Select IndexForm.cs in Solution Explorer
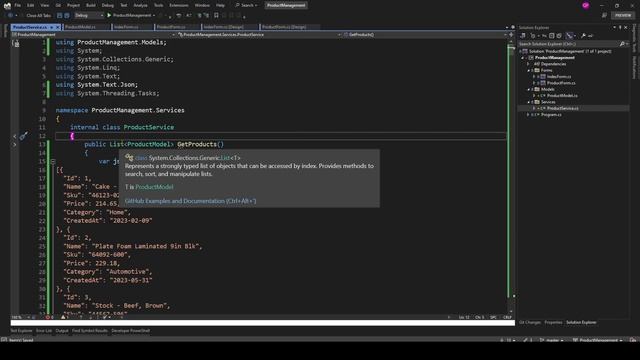Viewport: 640px width, 360px height. [x=559, y=77]
